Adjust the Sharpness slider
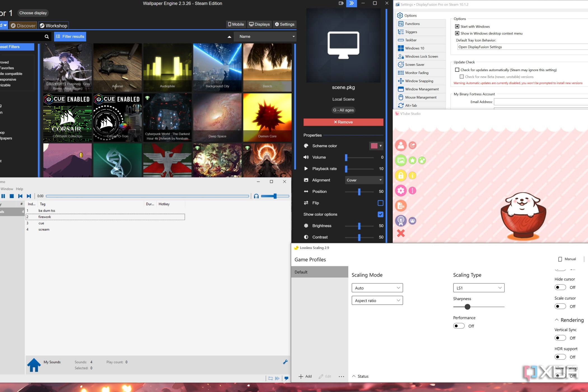The image size is (588, 392). (x=467, y=307)
